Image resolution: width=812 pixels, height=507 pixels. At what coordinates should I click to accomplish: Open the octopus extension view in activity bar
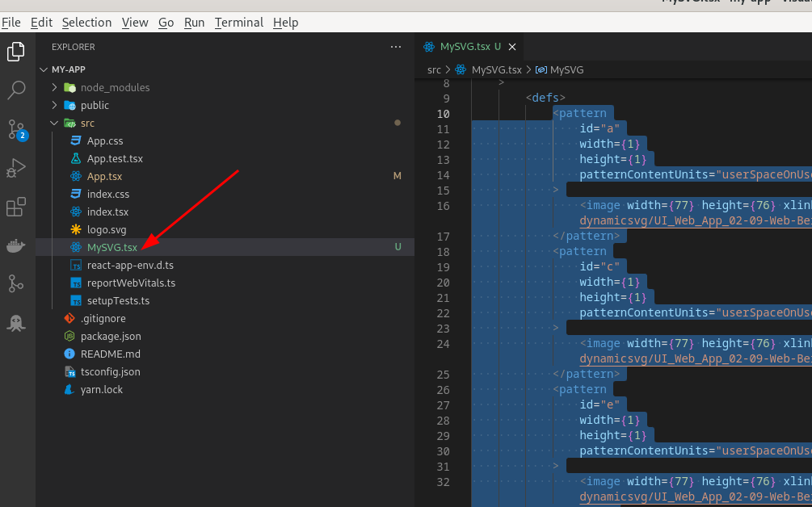coord(16,323)
